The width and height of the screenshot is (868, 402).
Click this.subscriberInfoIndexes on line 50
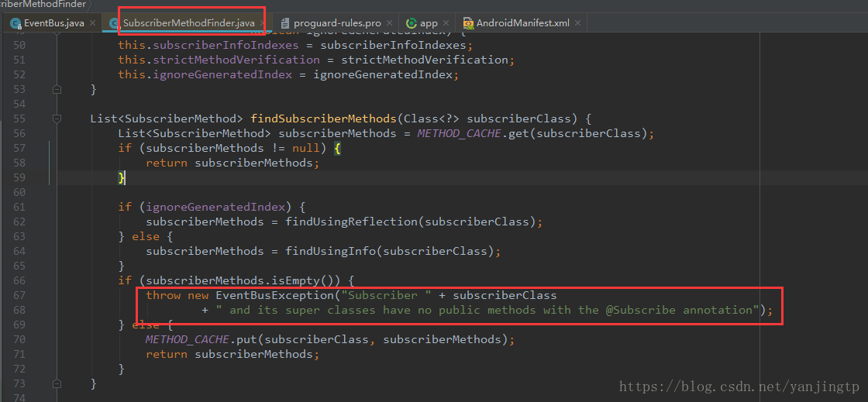click(208, 45)
